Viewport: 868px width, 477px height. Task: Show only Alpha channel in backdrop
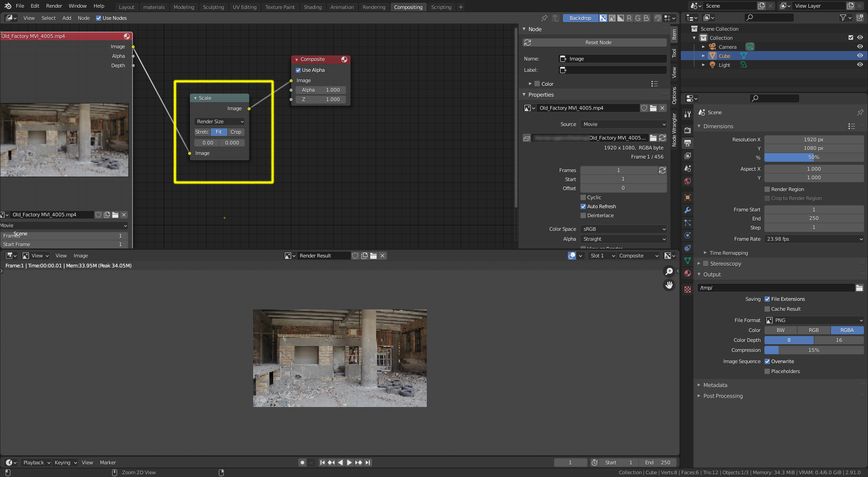[x=621, y=18]
